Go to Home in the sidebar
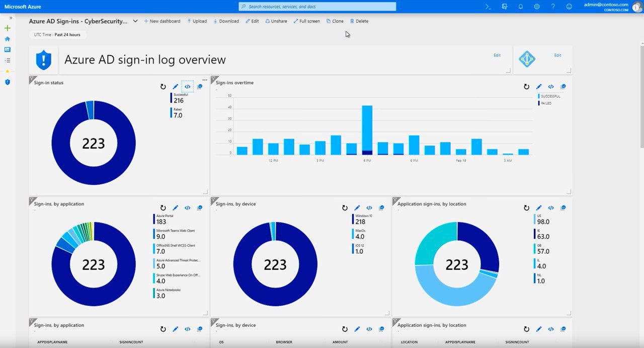Screen dimensions: 644x348 tap(7, 39)
